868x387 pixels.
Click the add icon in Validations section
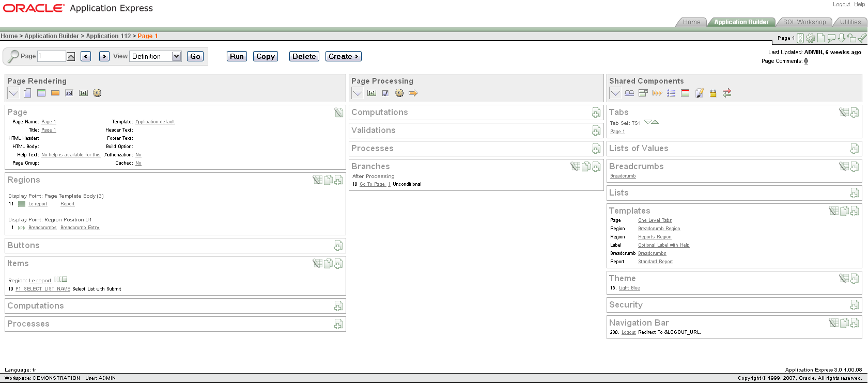(x=596, y=131)
